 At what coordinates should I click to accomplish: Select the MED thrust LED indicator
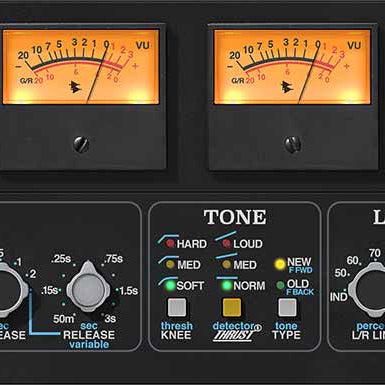click(x=227, y=265)
